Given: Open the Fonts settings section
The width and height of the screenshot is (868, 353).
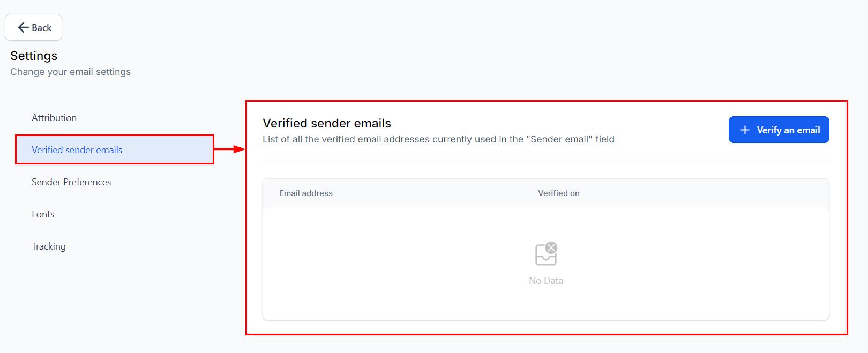Looking at the screenshot, I should click(x=43, y=214).
